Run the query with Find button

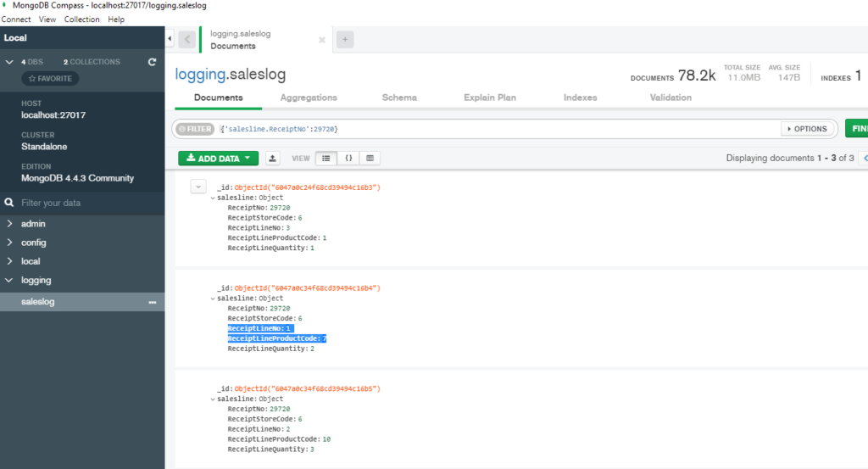[x=857, y=128]
